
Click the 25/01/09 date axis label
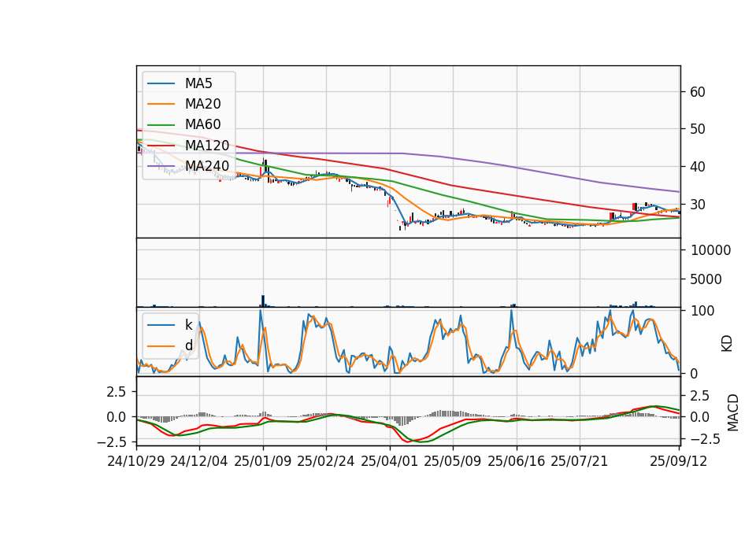[263, 461]
